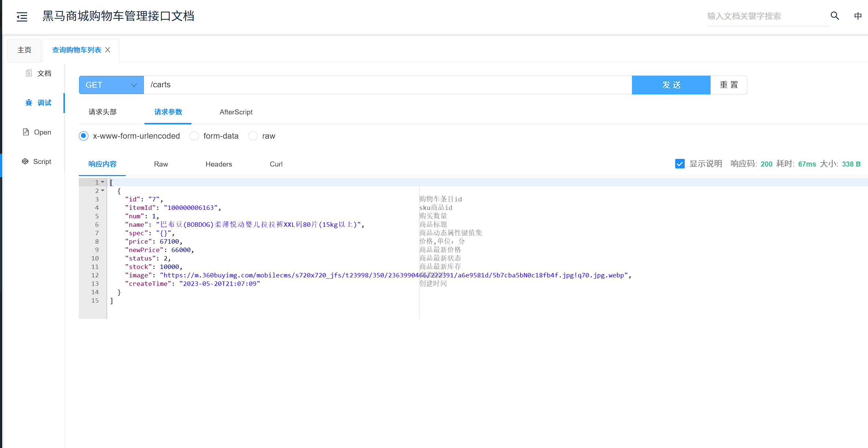The width and height of the screenshot is (868, 448).
Task: Close the 查询购物车列表 tab
Action: point(108,50)
